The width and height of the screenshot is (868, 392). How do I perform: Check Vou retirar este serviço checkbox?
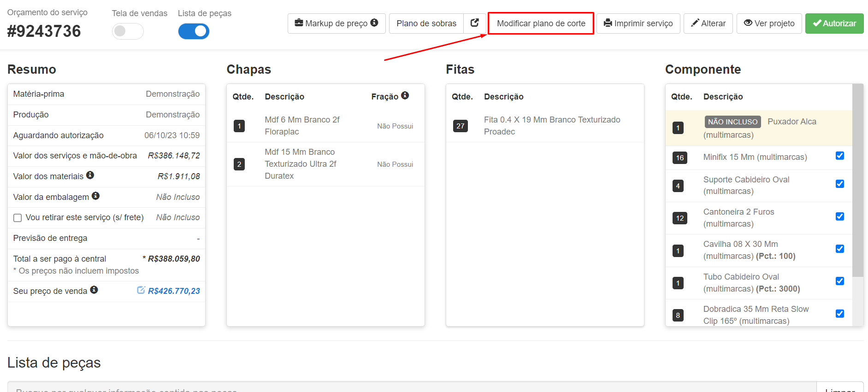point(18,218)
